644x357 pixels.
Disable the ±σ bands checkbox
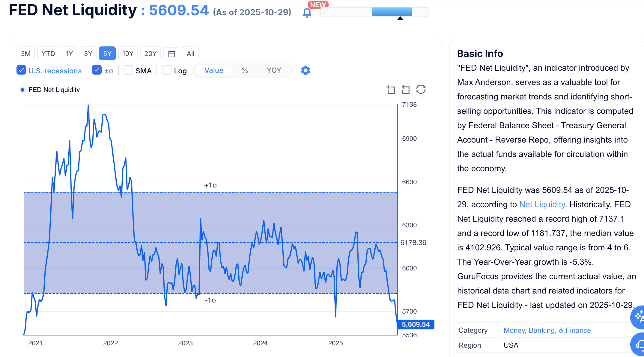point(97,70)
